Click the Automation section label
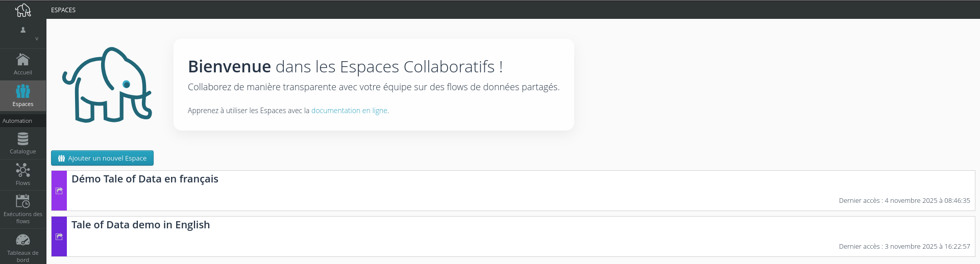The width and height of the screenshot is (980, 264). click(x=17, y=121)
